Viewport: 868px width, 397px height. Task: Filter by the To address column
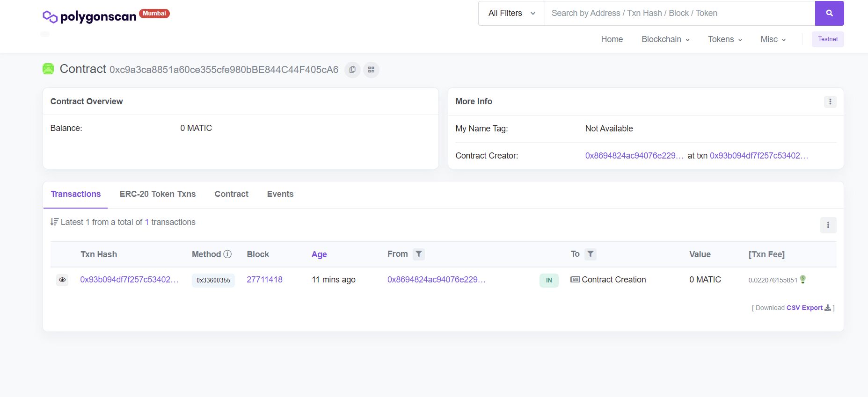(591, 254)
